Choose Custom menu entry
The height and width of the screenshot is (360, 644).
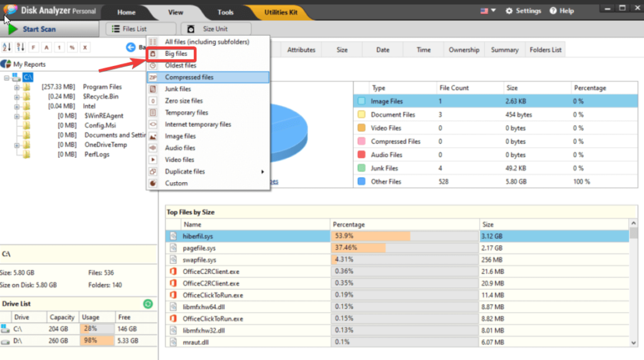point(208,183)
